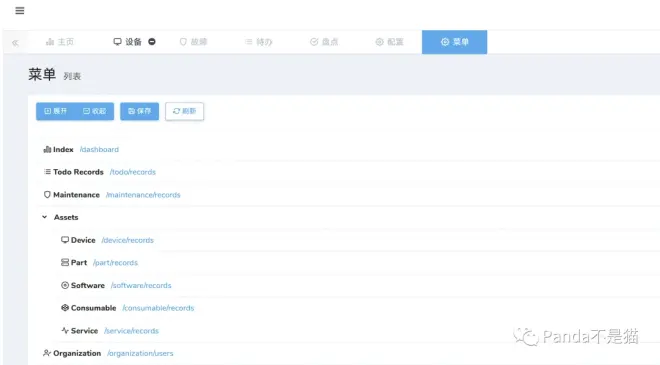Collapse the Assets tree node chevron
The image size is (660, 365).
click(45, 217)
